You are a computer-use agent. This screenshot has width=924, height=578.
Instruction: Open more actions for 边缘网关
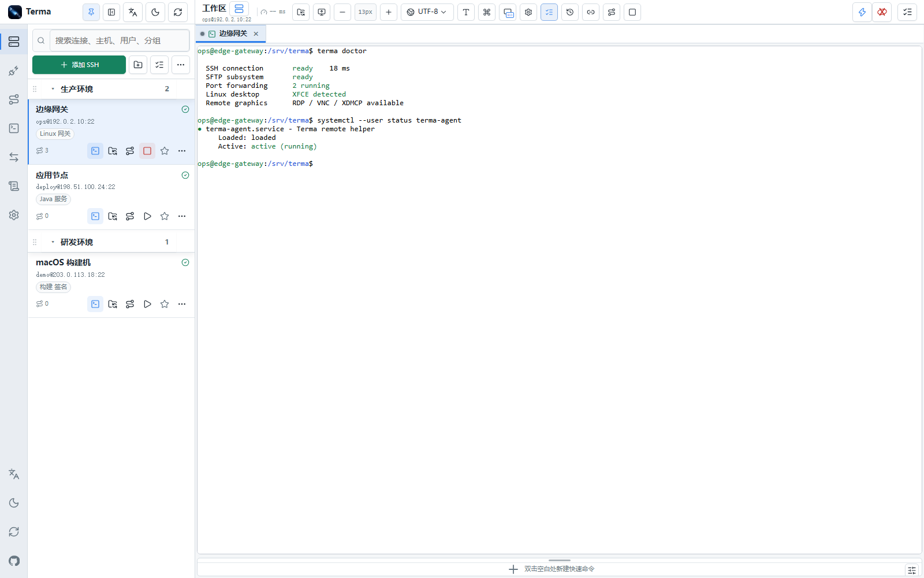[182, 151]
